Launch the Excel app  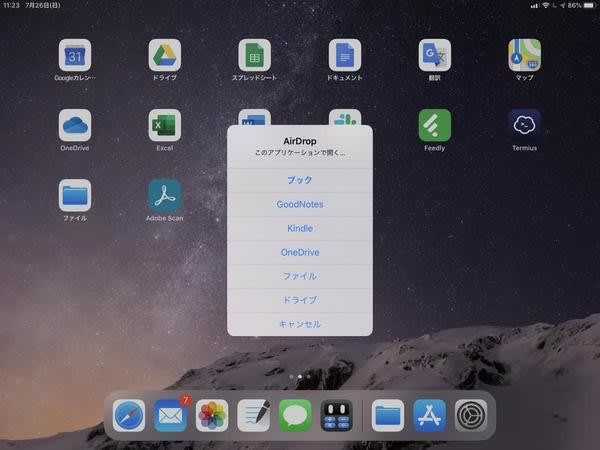pyautogui.click(x=165, y=125)
